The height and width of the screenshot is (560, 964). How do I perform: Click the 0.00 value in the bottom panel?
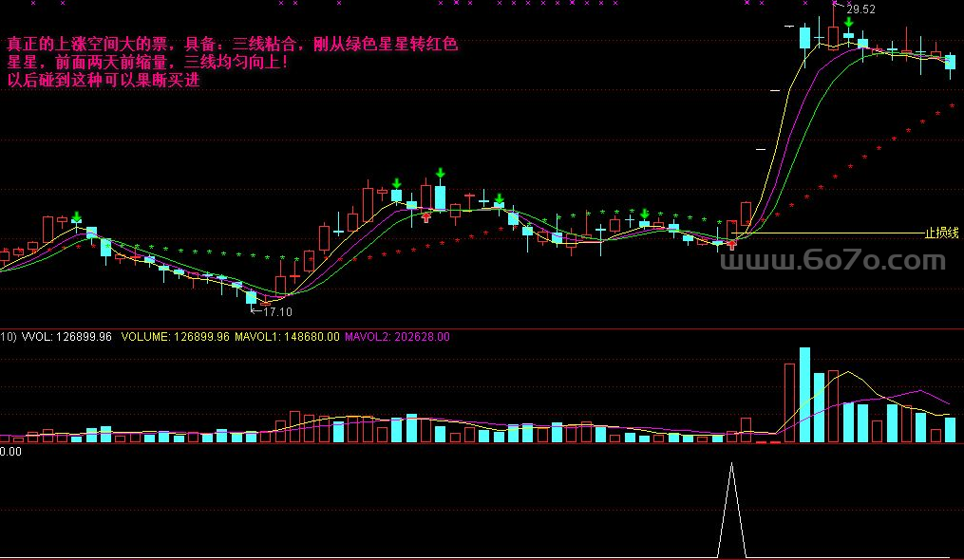click(11, 452)
